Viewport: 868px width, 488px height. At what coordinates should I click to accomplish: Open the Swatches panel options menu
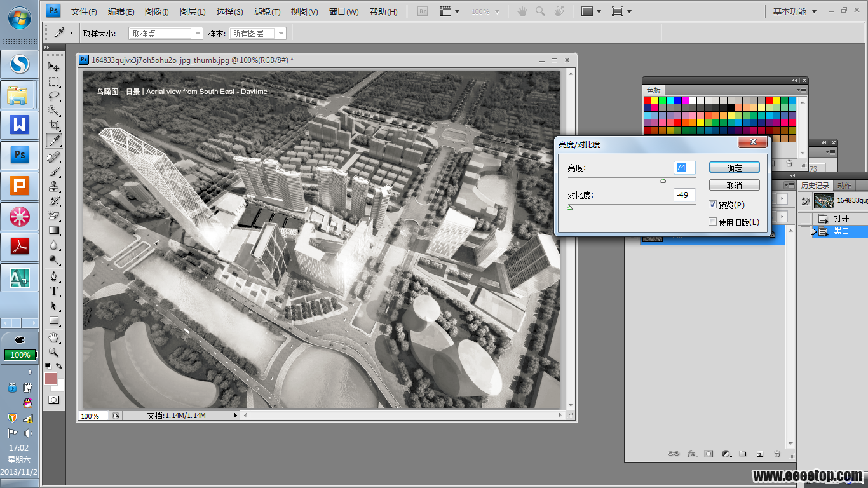803,90
